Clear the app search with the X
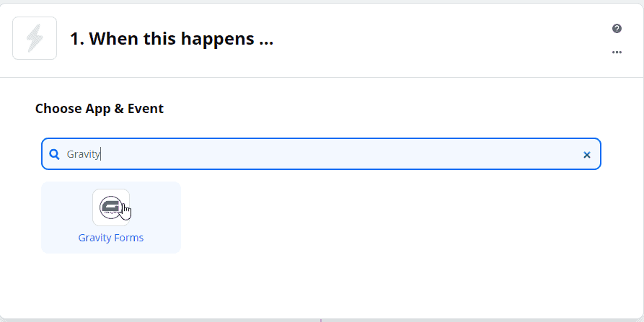644x322 pixels. [587, 155]
